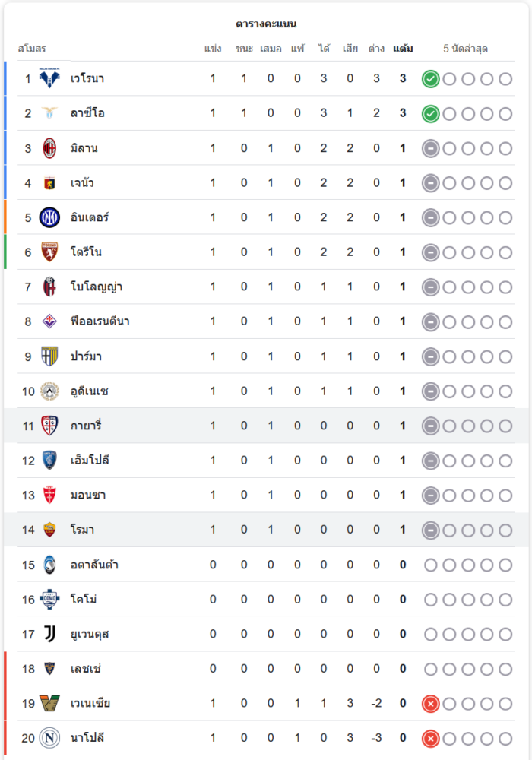
Task: Click the Lazio eagle logo
Action: click(x=49, y=114)
